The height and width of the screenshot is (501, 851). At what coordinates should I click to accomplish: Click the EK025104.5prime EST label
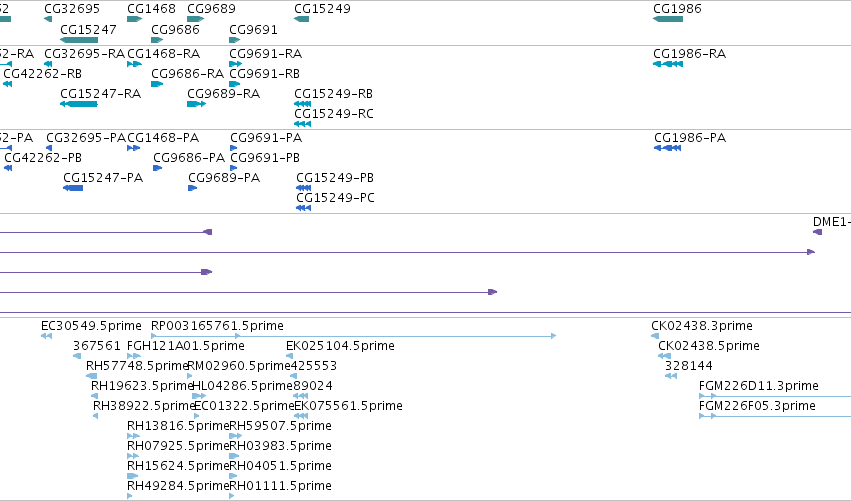[x=340, y=346]
